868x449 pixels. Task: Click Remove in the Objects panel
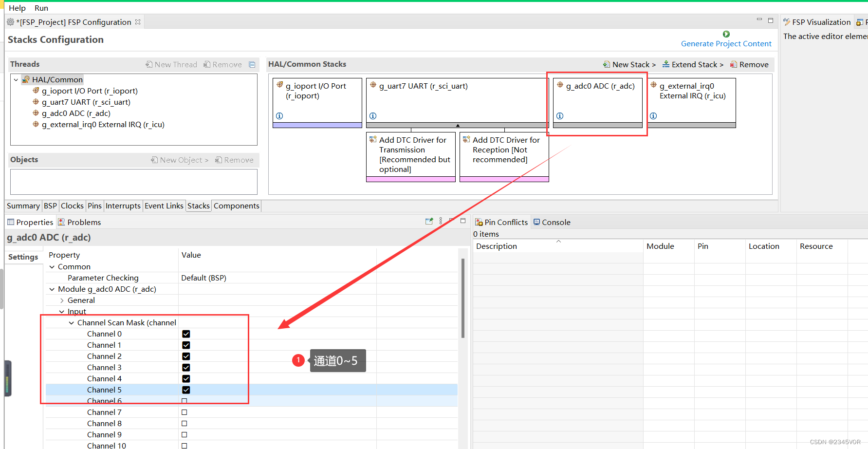(234, 160)
